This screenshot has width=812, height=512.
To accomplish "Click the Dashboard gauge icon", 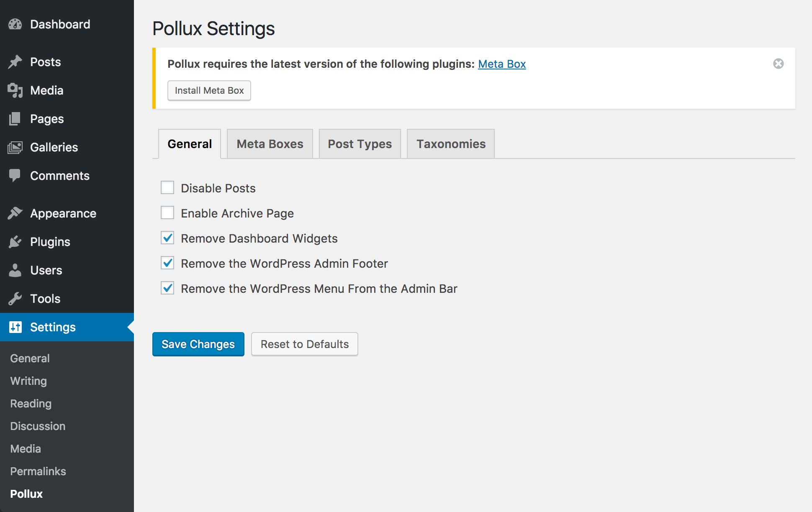I will (15, 24).
